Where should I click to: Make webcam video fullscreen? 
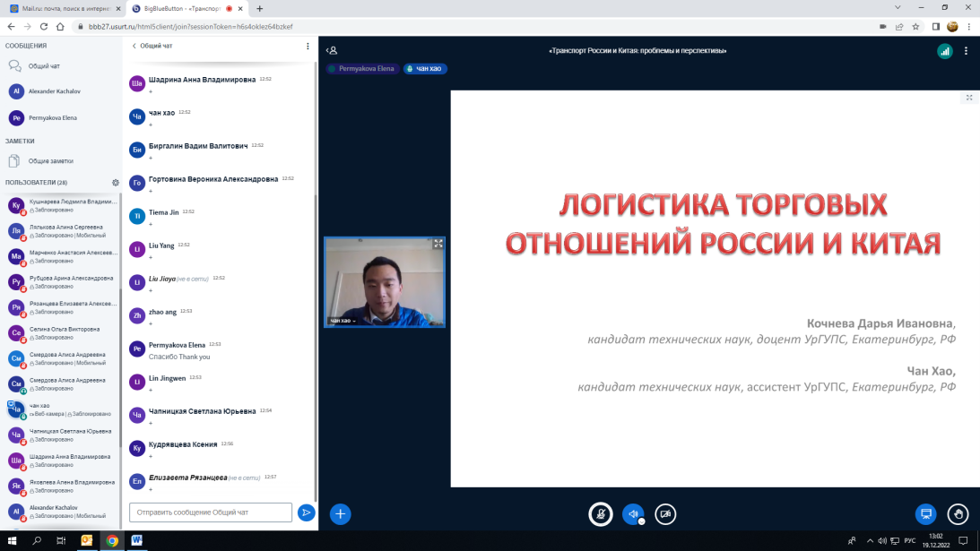pos(438,244)
